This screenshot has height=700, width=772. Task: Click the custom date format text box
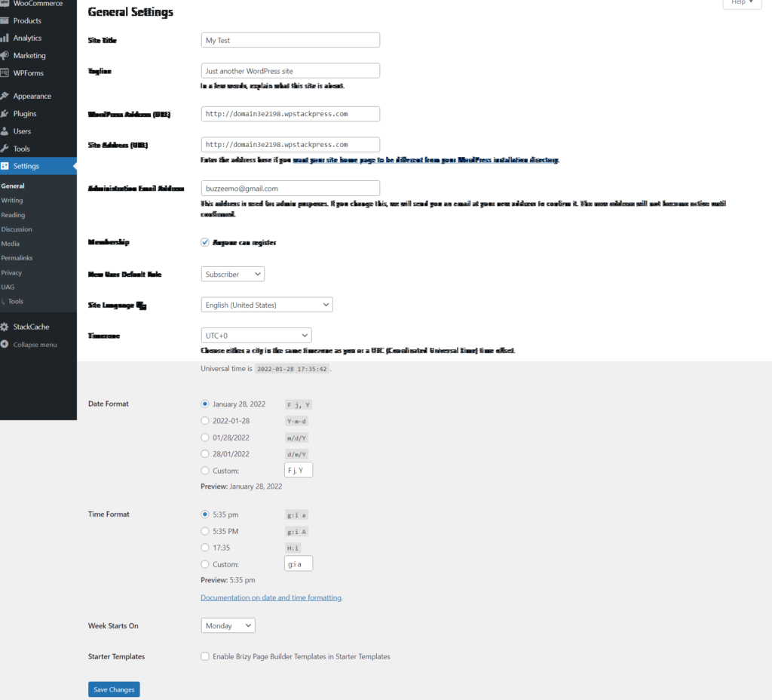click(x=299, y=470)
